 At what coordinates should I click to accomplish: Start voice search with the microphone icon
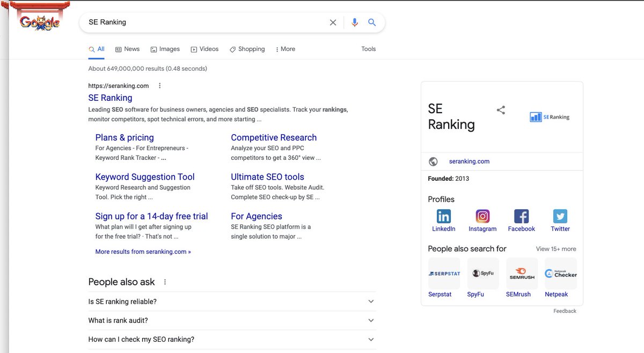354,23
